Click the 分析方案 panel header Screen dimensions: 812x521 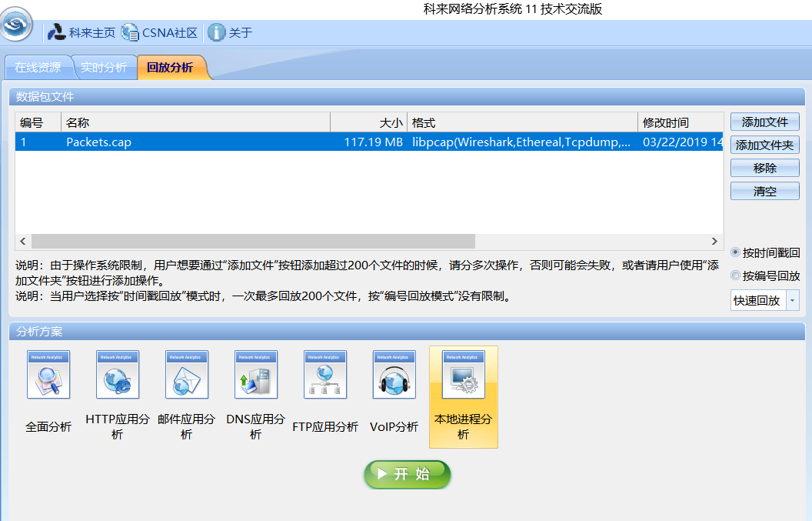point(407,331)
